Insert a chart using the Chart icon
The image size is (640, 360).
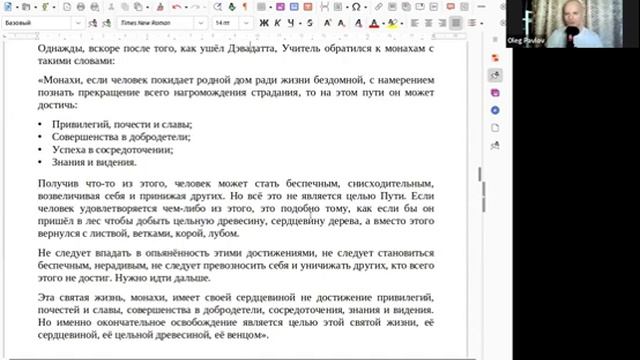pyautogui.click(x=294, y=7)
